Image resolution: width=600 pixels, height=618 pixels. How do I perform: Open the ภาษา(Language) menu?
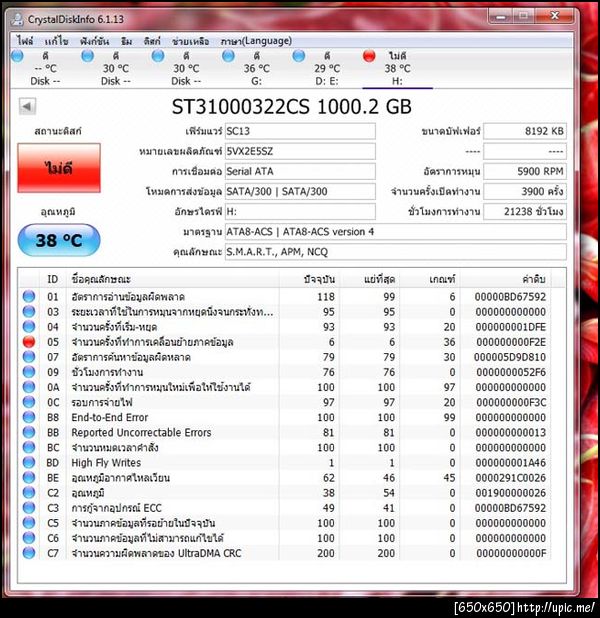[x=256, y=41]
